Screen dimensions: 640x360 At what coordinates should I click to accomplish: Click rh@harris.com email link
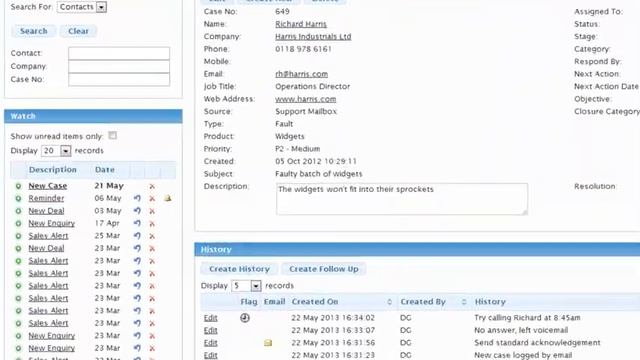tap(301, 74)
